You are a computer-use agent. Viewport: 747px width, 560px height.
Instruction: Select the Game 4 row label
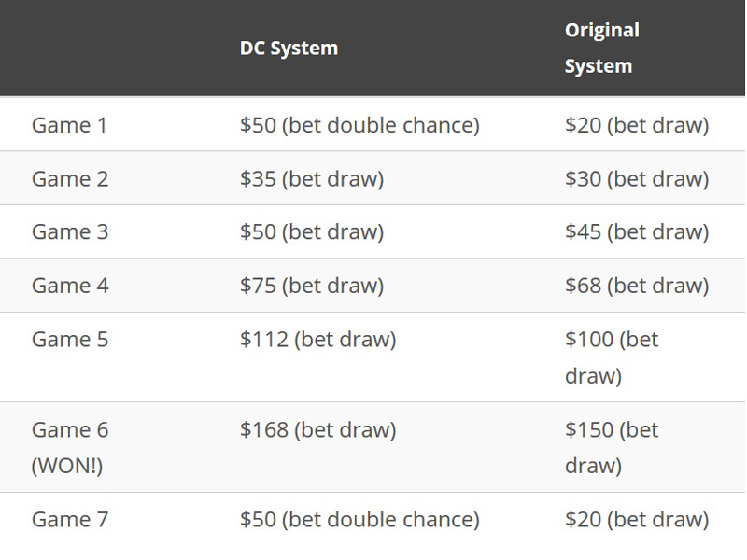point(70,286)
